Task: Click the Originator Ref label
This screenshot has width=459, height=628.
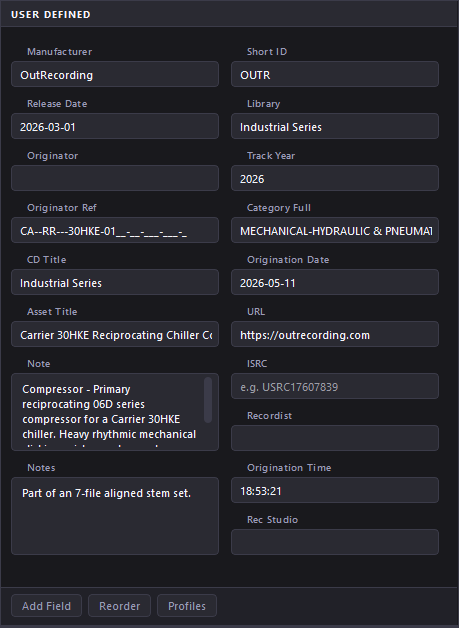Action: point(62,208)
